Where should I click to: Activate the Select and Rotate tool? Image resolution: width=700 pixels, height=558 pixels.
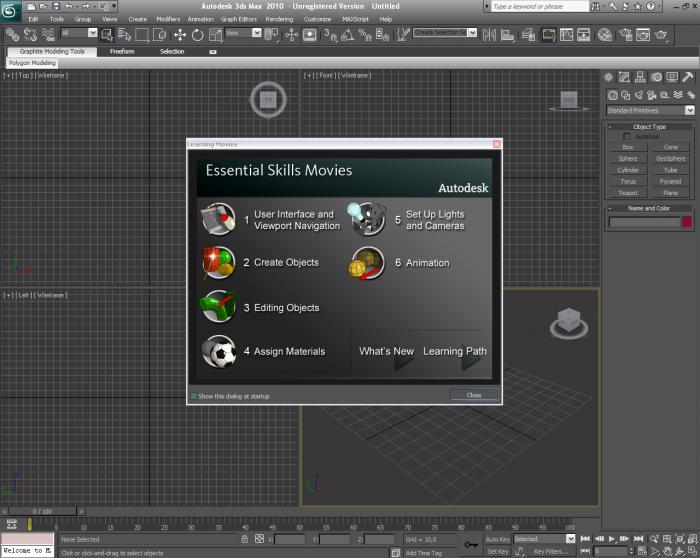tap(197, 34)
